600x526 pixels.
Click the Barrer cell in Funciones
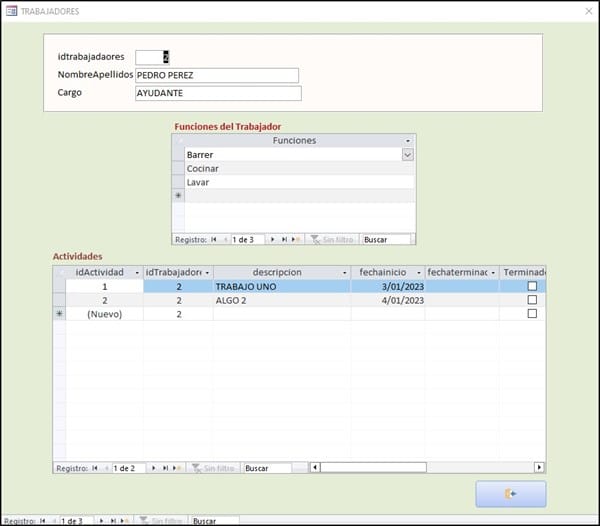293,155
